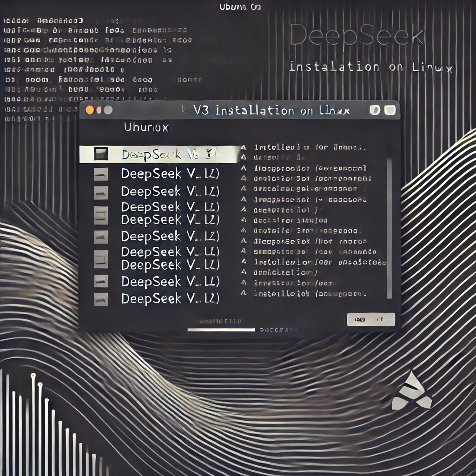This screenshot has height=476, width=476.
Task: Select the highlighted DeepSeek row in the list
Action: 159,154
